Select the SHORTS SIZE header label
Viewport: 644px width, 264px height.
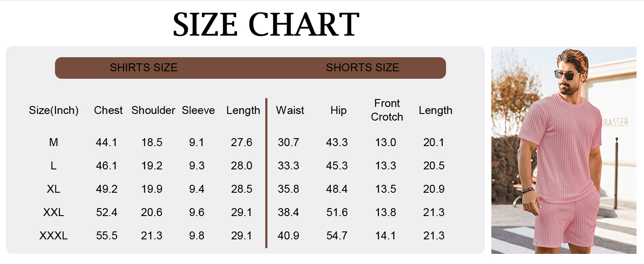[362, 68]
